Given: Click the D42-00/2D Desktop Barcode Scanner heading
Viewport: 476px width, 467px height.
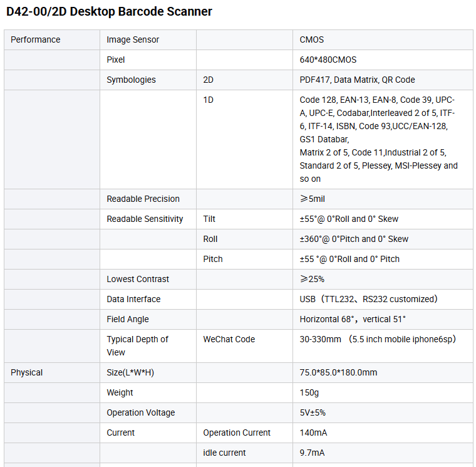Looking at the screenshot, I should point(109,12).
